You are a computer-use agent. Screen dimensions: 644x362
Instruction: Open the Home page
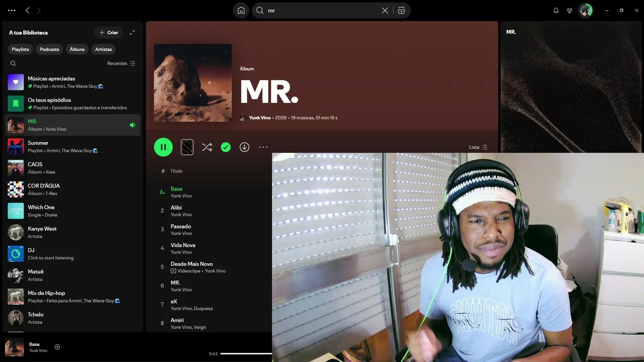[242, 11]
